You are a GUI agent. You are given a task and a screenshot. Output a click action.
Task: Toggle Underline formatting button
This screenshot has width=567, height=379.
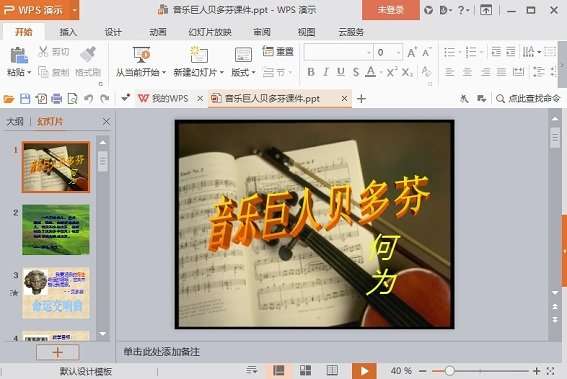tap(341, 72)
